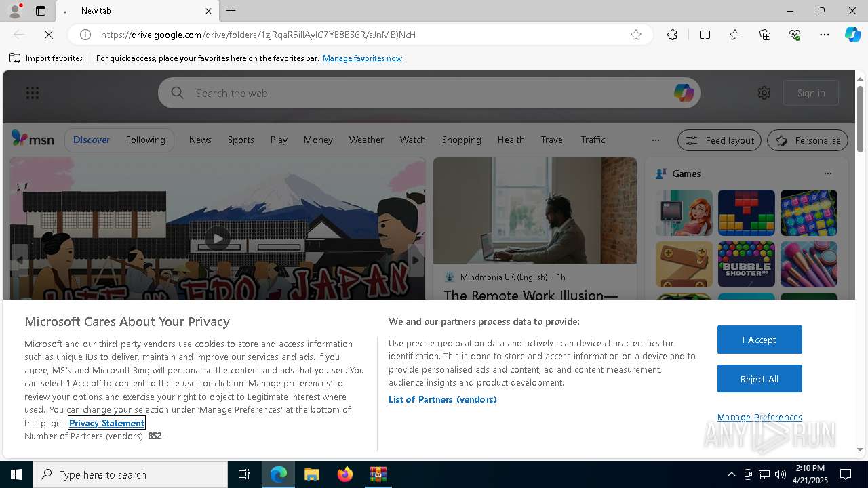Image resolution: width=868 pixels, height=488 pixels.
Task: Open the Health section
Action: tap(511, 140)
